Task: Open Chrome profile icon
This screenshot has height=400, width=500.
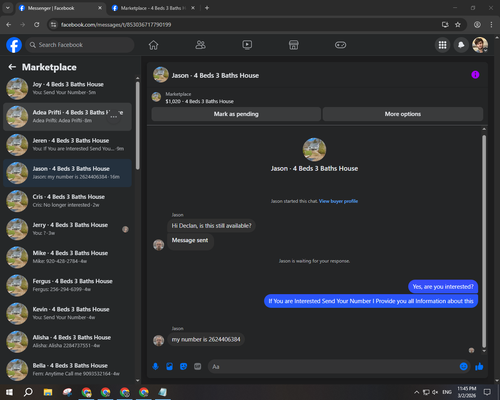Action: tap(477, 25)
